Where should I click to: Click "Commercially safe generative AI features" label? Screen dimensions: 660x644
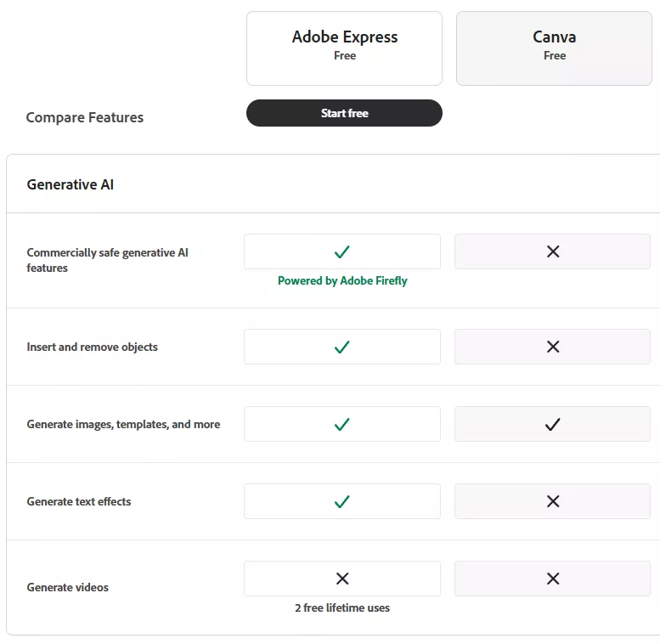(107, 260)
